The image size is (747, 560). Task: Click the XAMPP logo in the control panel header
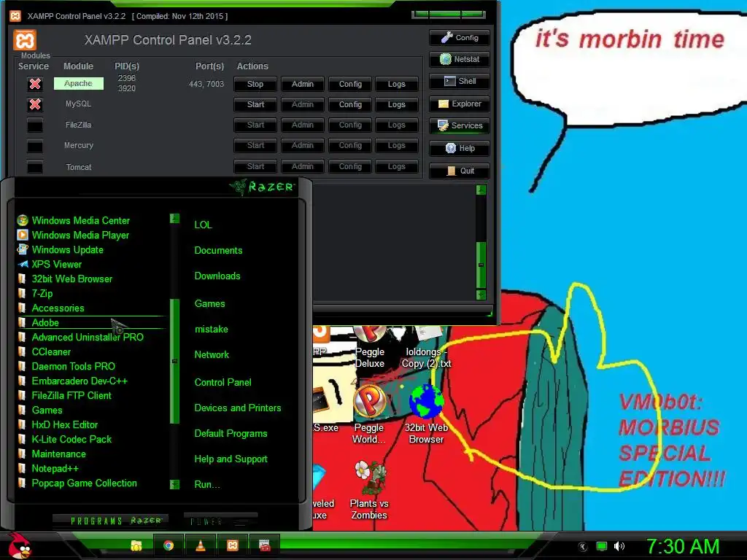(25, 40)
